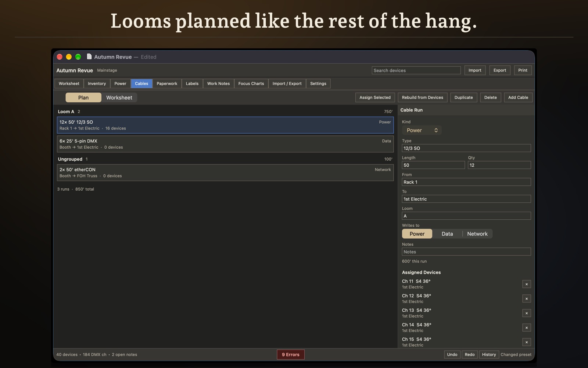This screenshot has width=588, height=368.
Task: Remove Ch 13 S4 36° assigned device
Action: click(x=526, y=313)
